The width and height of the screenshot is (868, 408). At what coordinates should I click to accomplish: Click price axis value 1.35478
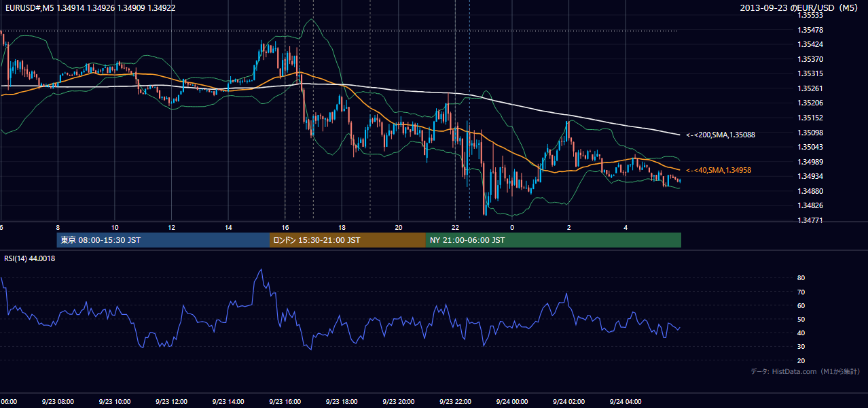tap(811, 30)
